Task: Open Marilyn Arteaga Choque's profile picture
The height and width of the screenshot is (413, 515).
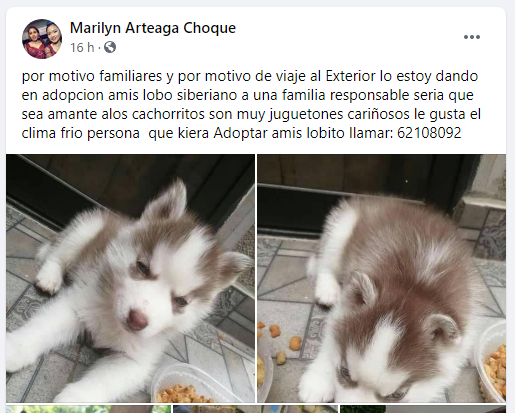Action: point(42,39)
